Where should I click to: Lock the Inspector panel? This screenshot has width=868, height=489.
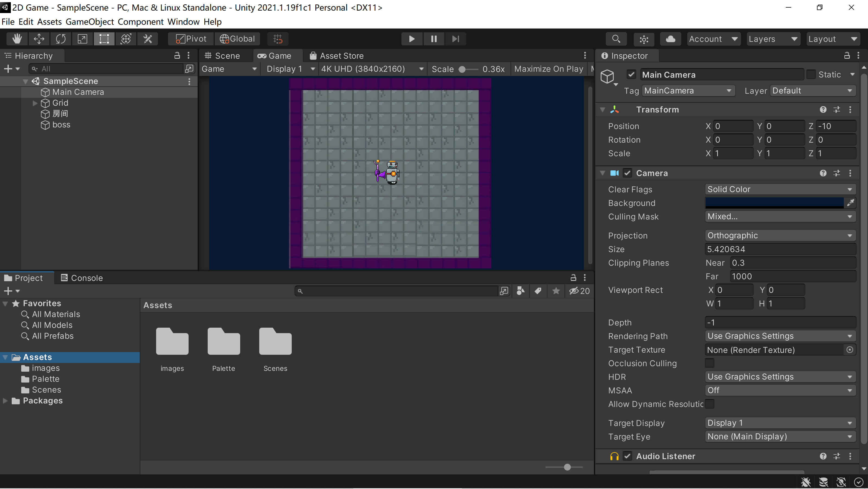[x=847, y=56]
